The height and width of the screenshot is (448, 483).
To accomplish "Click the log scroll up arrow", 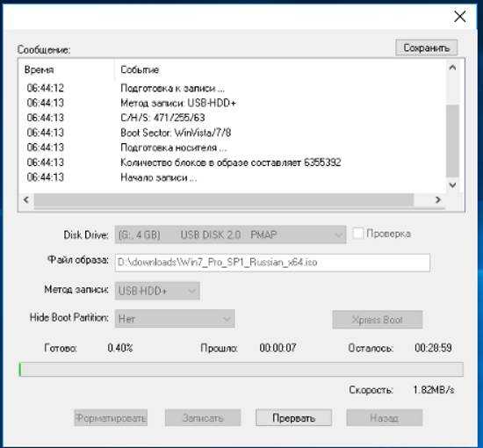I will [452, 68].
